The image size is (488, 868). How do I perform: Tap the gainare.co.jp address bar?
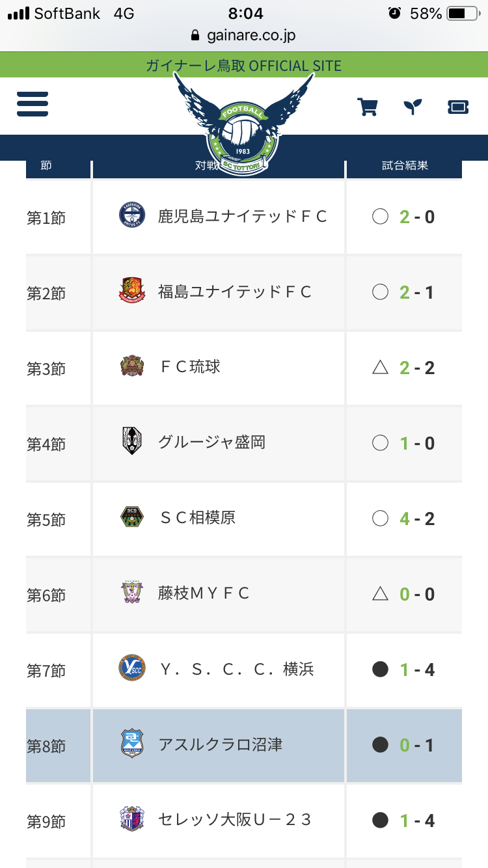coord(244,35)
